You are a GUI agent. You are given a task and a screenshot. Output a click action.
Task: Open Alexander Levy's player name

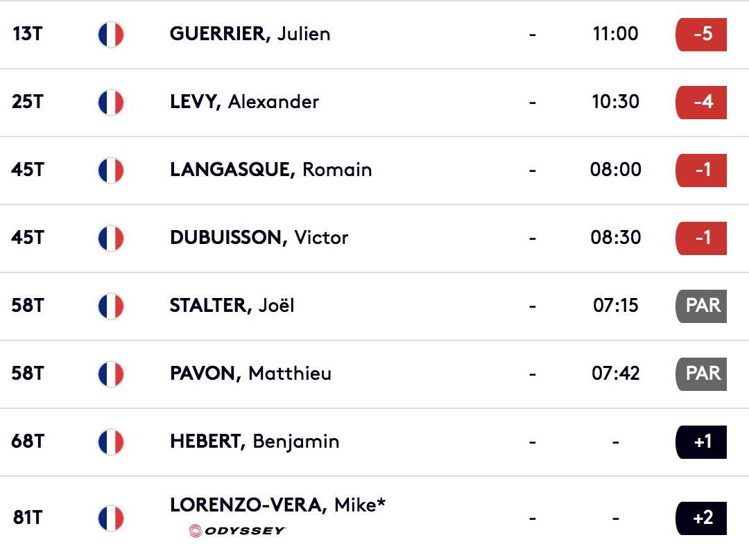pos(244,102)
